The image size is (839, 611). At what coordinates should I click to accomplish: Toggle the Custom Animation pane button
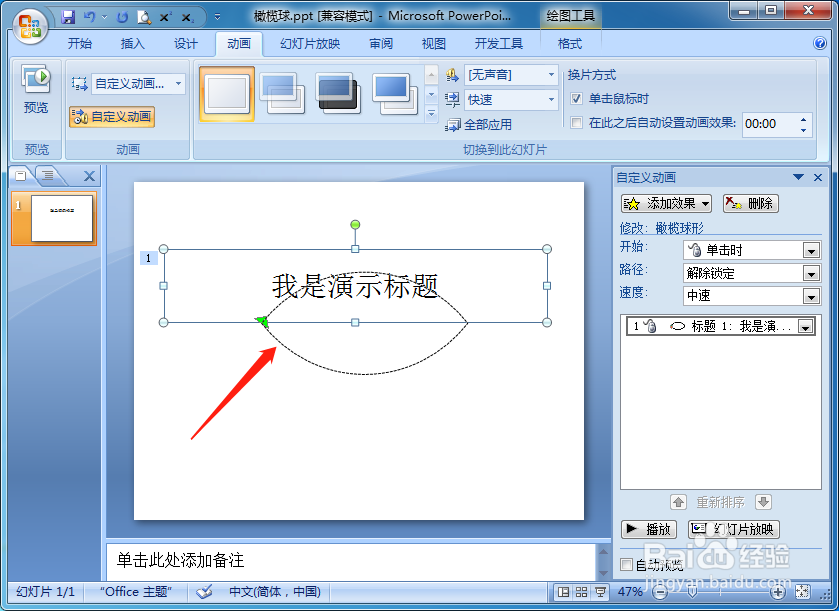112,117
